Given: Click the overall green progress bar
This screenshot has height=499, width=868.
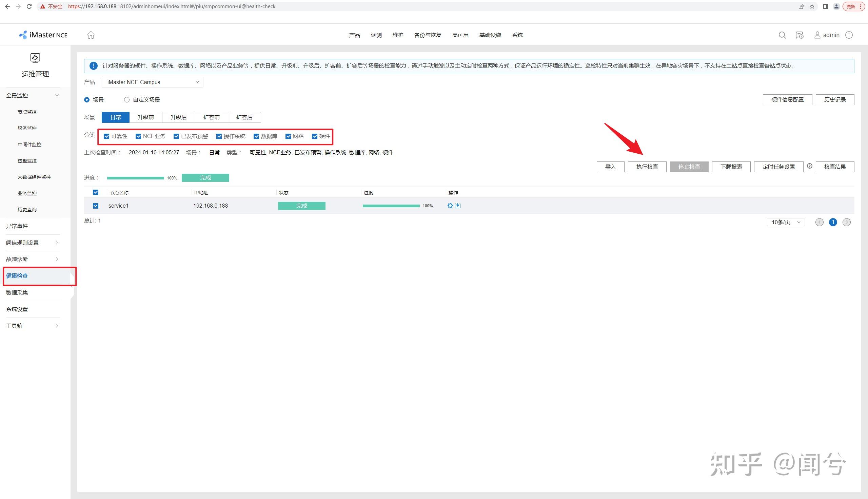Looking at the screenshot, I should click(135, 178).
